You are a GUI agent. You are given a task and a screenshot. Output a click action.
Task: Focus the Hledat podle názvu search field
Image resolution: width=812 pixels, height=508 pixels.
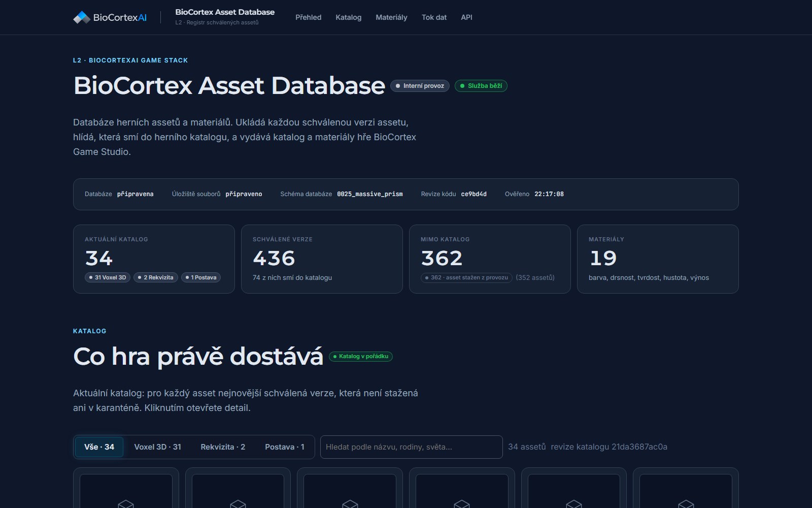tap(412, 447)
